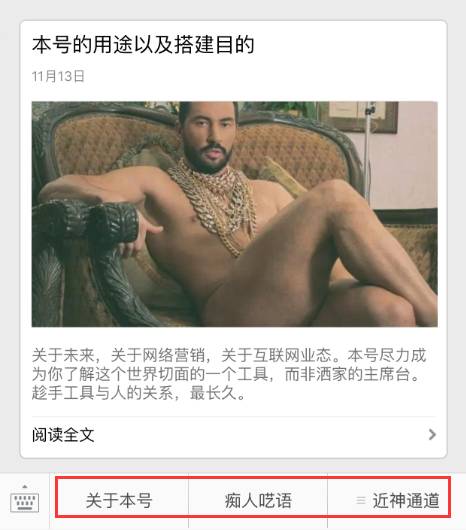Click the 11月13日 date label

[58, 76]
